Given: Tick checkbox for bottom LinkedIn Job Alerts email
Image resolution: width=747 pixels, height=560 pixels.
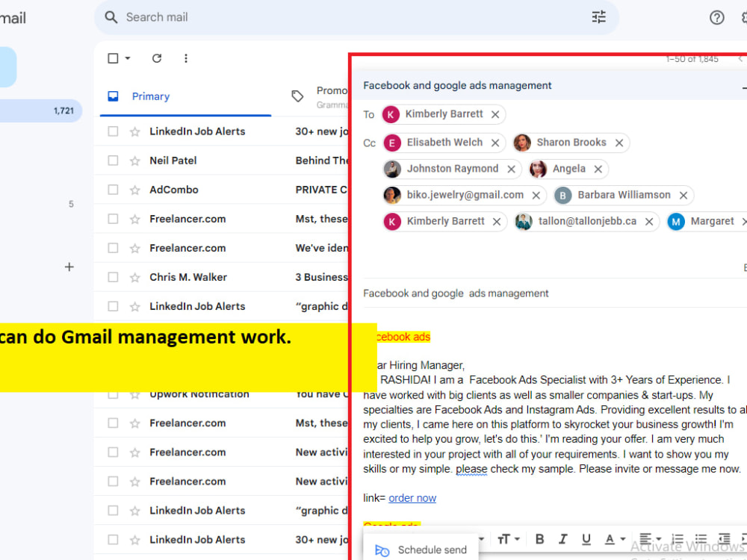Looking at the screenshot, I should coord(113,540).
